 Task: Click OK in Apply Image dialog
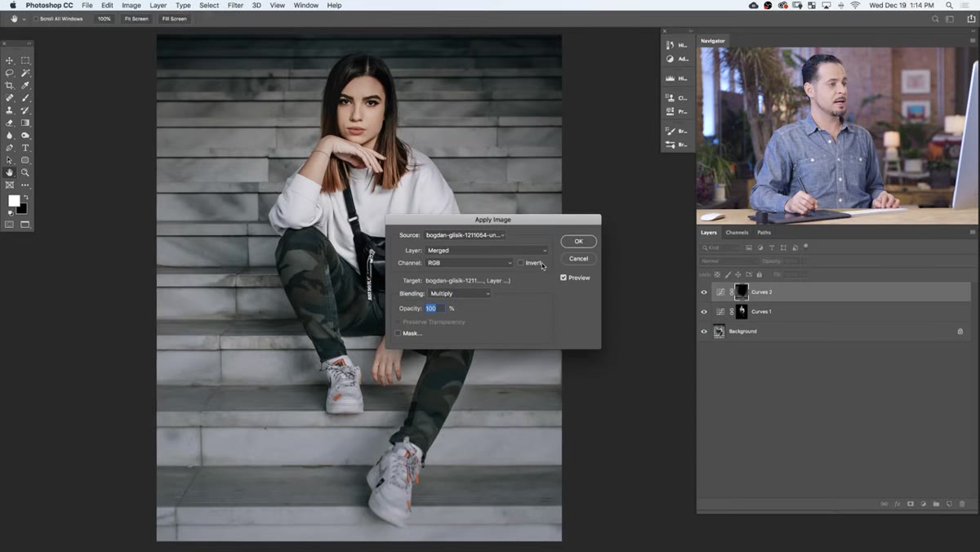(x=578, y=241)
